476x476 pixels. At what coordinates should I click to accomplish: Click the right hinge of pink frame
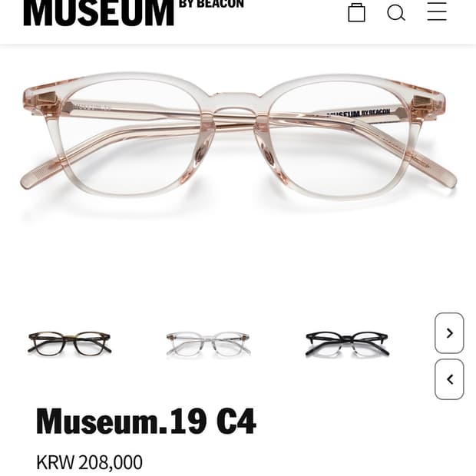pyautogui.click(x=425, y=101)
